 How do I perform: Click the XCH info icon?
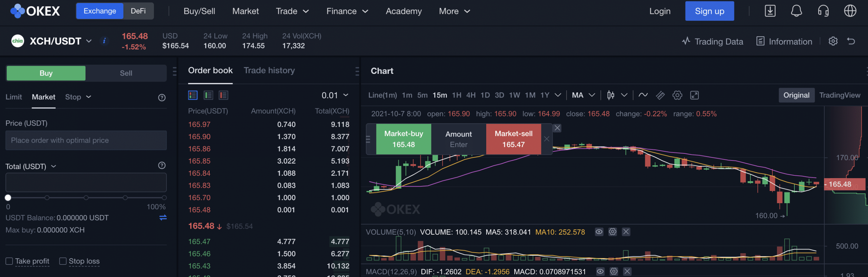104,41
